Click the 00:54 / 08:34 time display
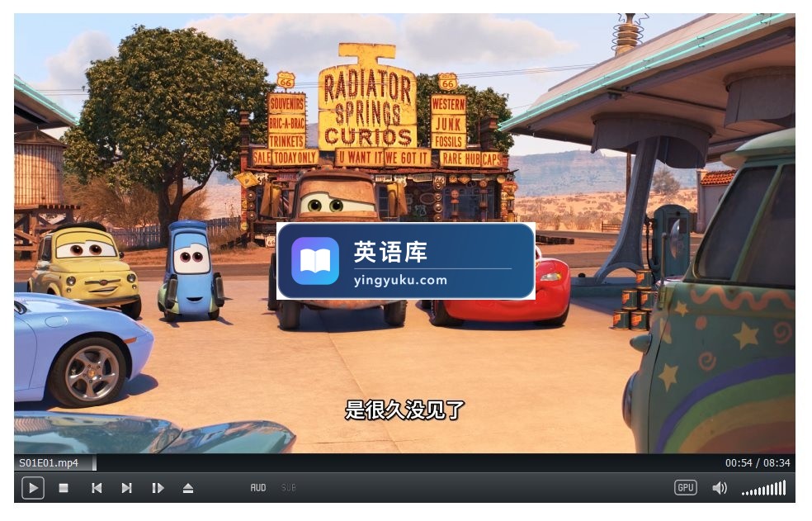 pyautogui.click(x=757, y=463)
